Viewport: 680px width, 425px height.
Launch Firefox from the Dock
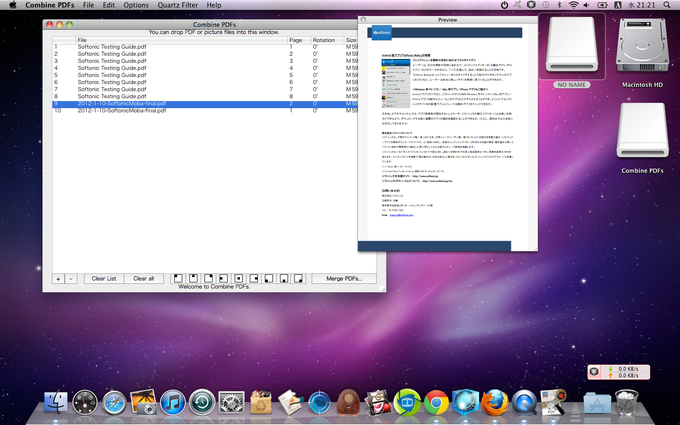coord(495,403)
